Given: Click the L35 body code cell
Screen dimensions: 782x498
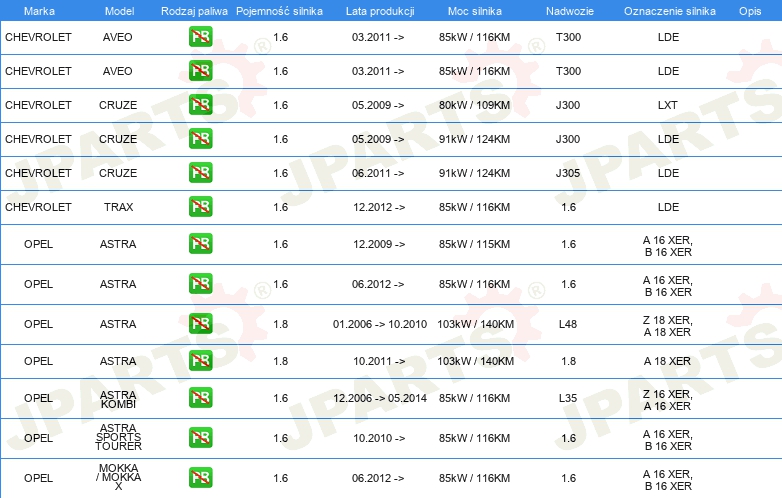Looking at the screenshot, I should [x=568, y=398].
